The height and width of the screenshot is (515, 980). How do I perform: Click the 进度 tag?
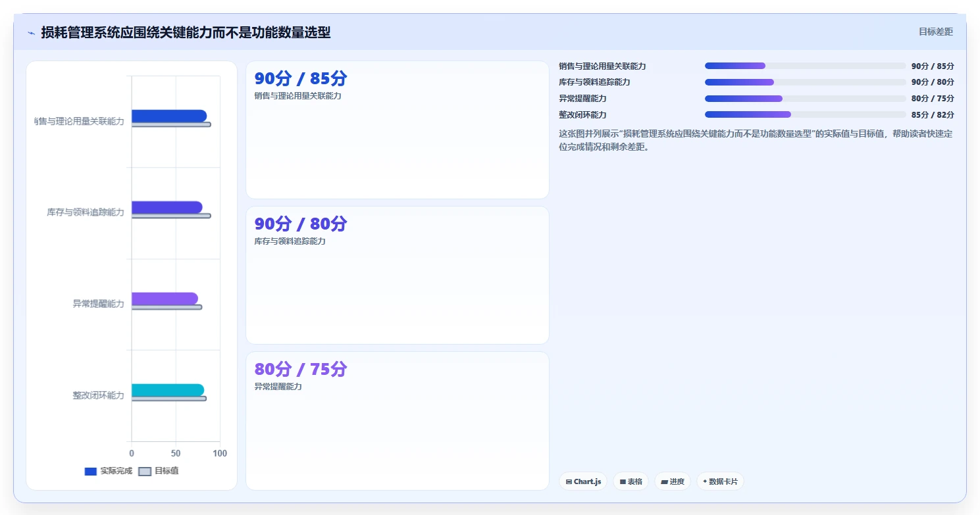[x=673, y=481]
